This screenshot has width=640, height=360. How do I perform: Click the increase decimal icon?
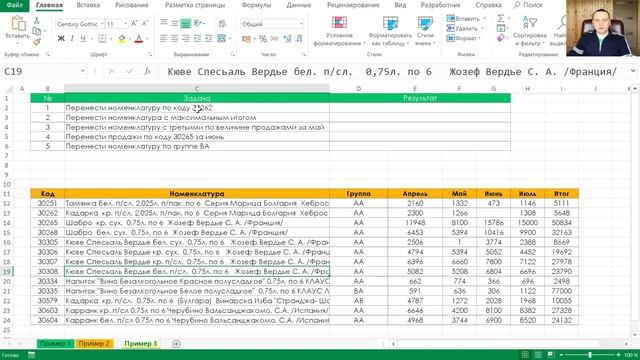[287, 39]
